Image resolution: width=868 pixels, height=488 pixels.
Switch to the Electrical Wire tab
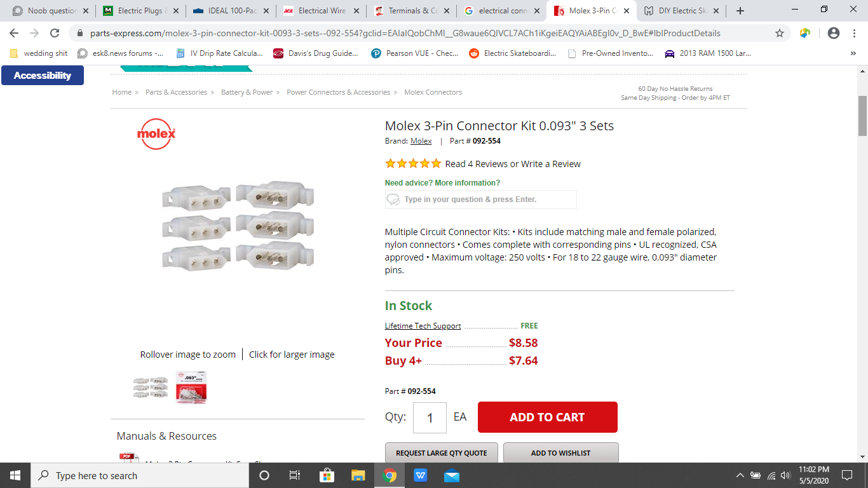click(x=322, y=11)
